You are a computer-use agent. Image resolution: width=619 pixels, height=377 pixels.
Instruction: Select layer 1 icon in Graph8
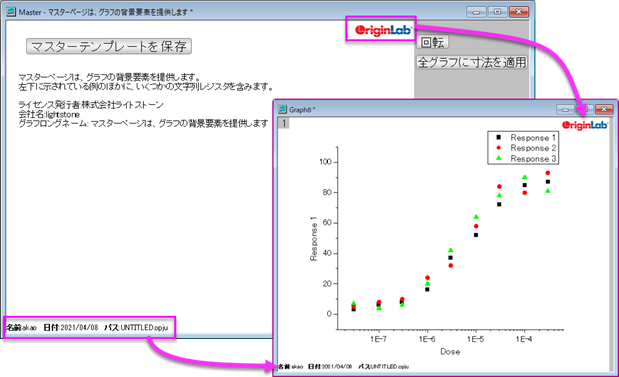(x=283, y=123)
